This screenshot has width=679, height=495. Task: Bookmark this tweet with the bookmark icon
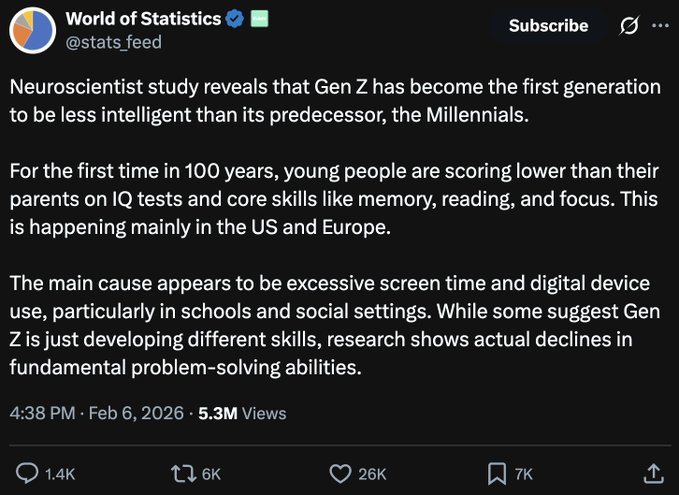tap(496, 471)
